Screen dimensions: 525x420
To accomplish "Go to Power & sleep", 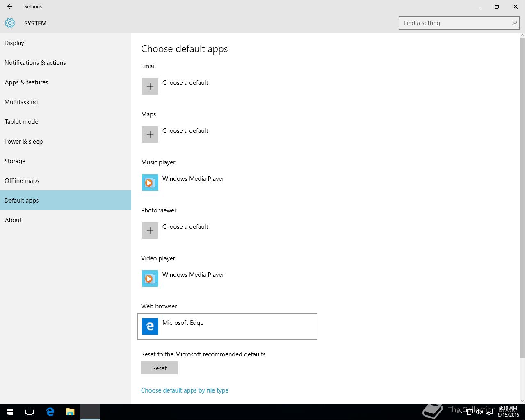I will tap(66, 142).
